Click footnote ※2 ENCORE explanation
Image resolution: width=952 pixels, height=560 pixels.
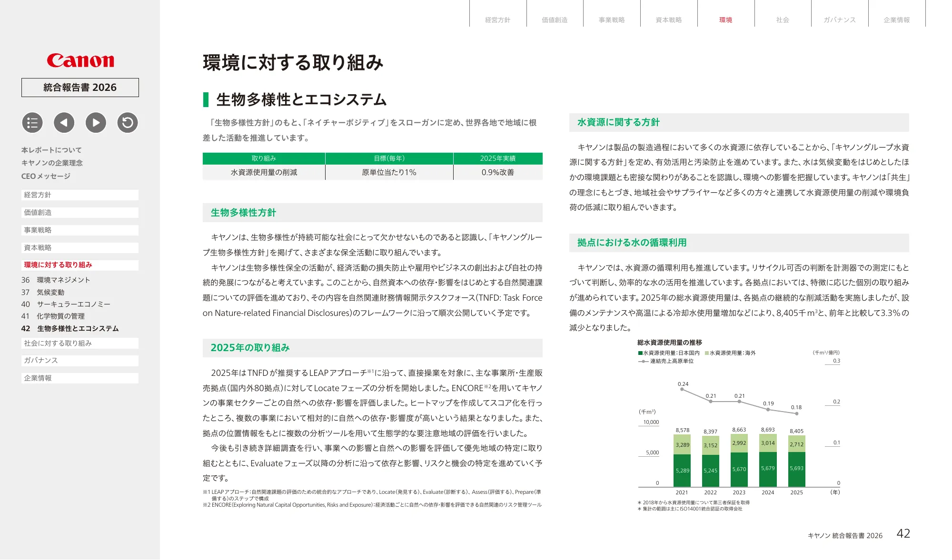coord(372,505)
